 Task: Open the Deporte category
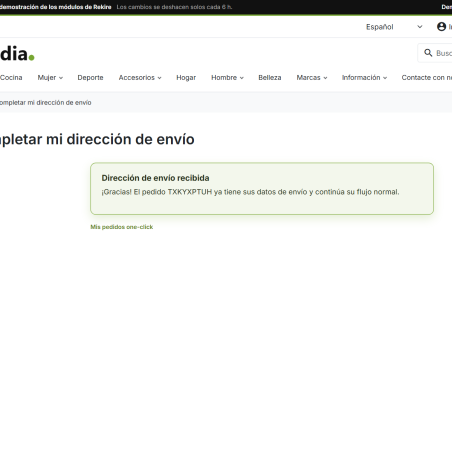point(90,77)
